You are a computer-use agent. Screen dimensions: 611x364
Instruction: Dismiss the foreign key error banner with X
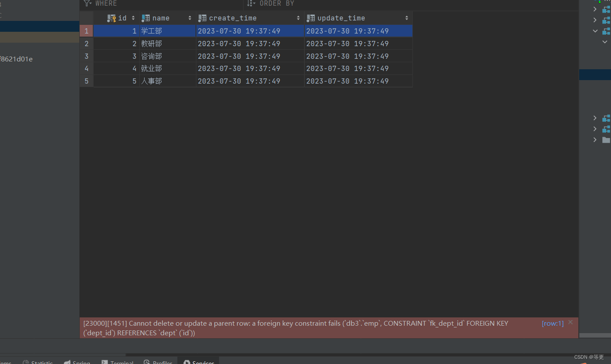coord(570,323)
